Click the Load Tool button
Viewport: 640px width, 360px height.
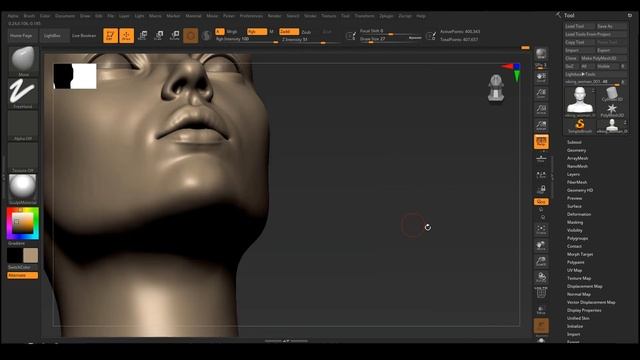coord(580,26)
